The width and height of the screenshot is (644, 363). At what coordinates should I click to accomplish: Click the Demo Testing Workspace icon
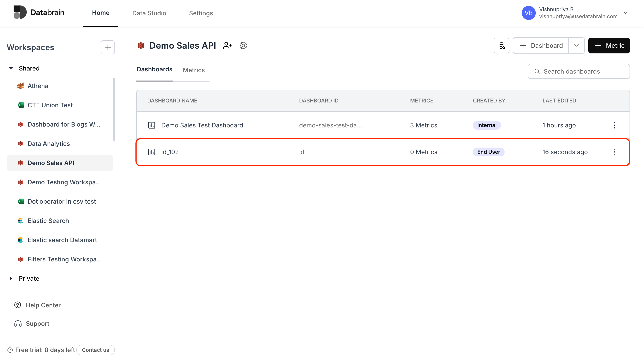point(21,182)
